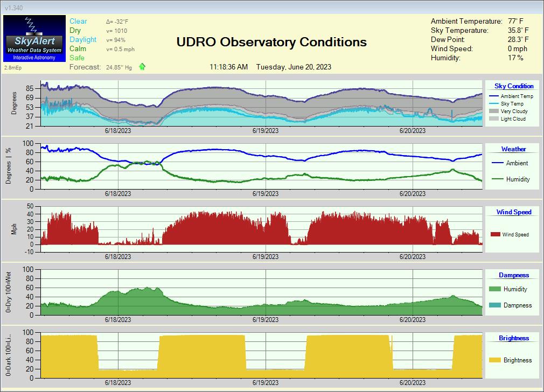The image size is (544, 392).
Task: Expand the Weather panel header
Action: pos(513,149)
